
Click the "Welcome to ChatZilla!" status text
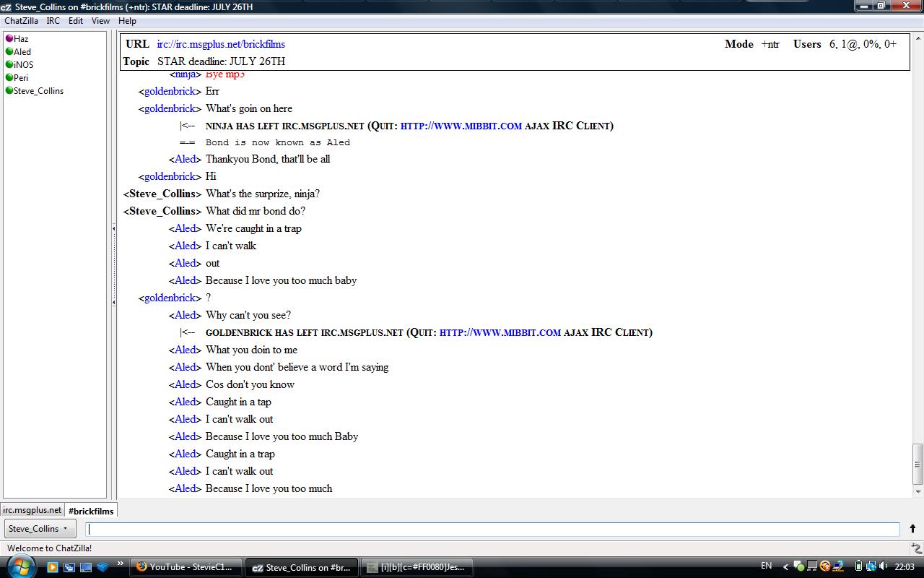coord(49,548)
